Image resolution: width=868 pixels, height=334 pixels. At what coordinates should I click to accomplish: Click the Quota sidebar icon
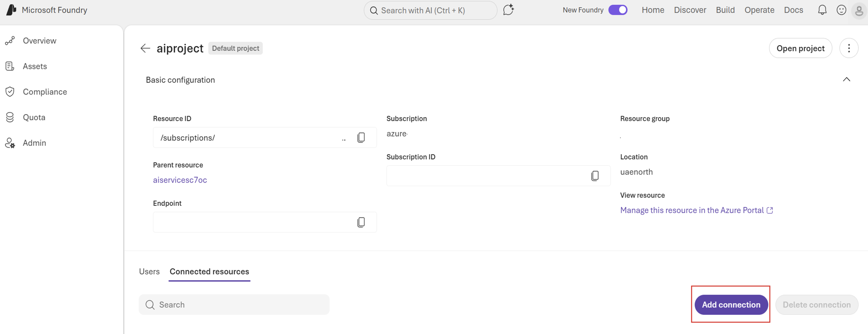tap(10, 117)
